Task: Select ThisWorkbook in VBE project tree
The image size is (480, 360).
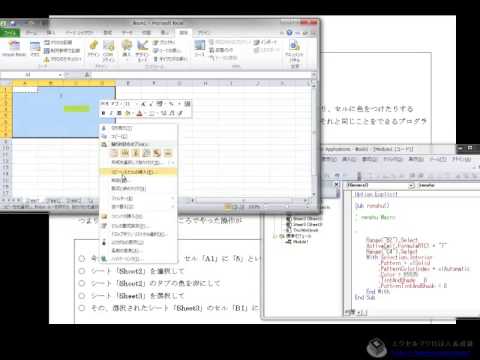Action: coord(303,230)
